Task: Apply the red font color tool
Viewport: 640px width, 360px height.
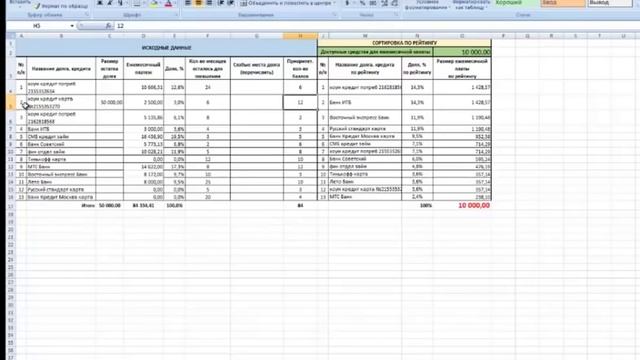Action: [x=168, y=3]
